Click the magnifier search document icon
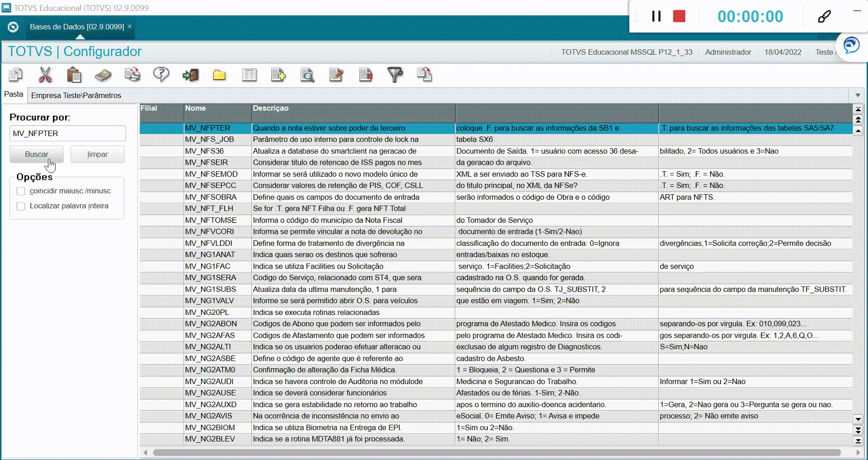The height and width of the screenshot is (460, 868). pos(307,75)
